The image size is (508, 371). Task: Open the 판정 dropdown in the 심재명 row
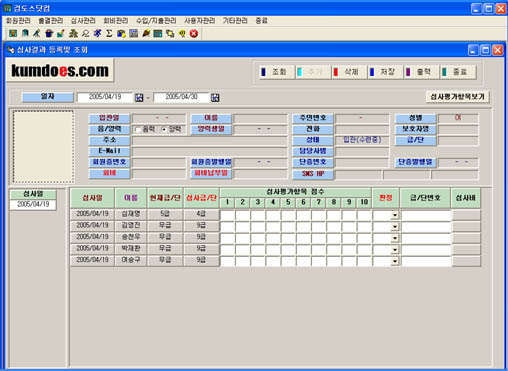pos(395,215)
